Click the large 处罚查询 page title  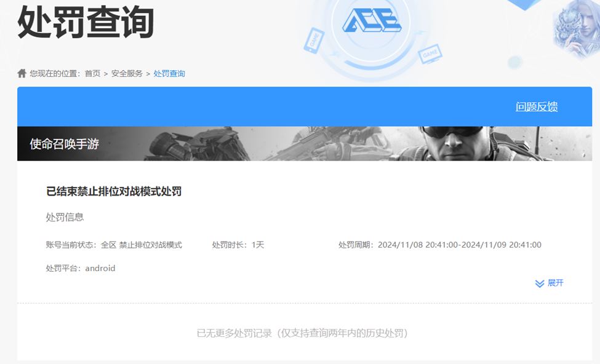coord(86,22)
